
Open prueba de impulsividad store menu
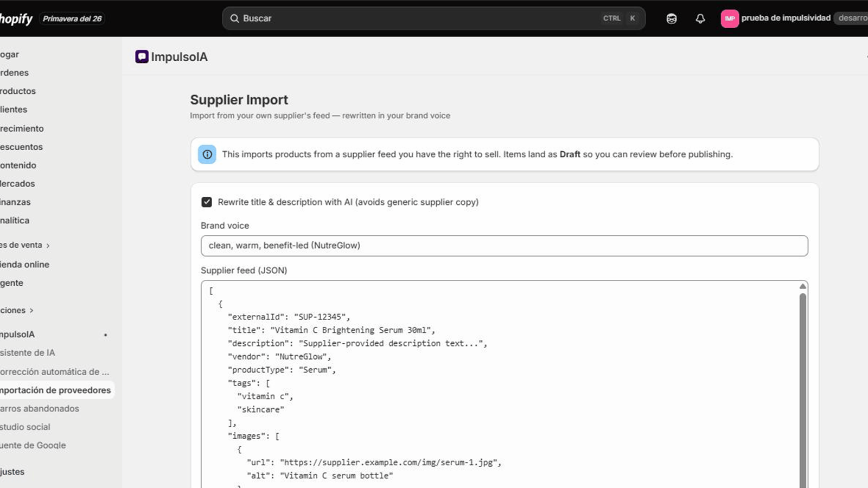pyautogui.click(x=786, y=18)
